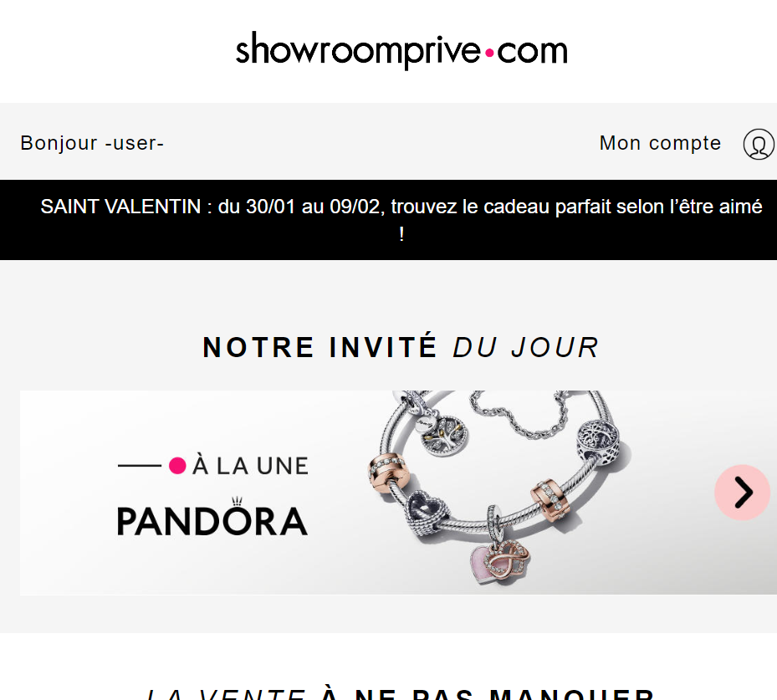Open the Mon compte link
This screenshot has width=777, height=700.
[x=660, y=143]
